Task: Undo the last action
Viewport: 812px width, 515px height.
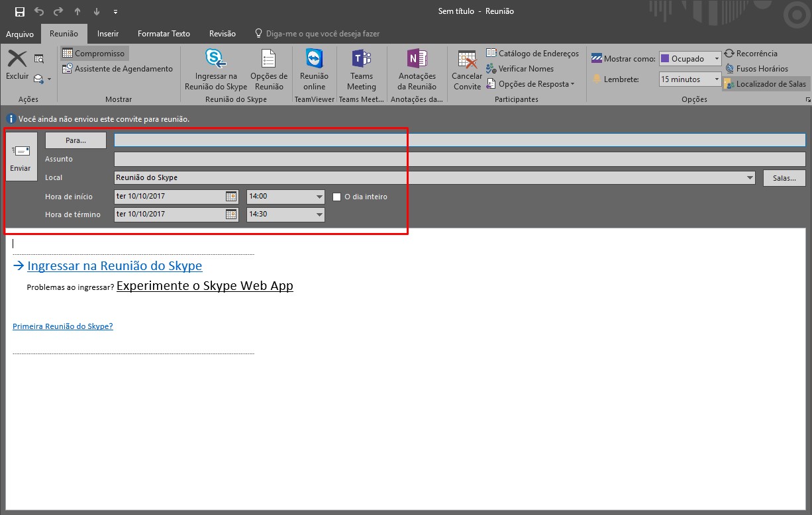Action: coord(39,11)
